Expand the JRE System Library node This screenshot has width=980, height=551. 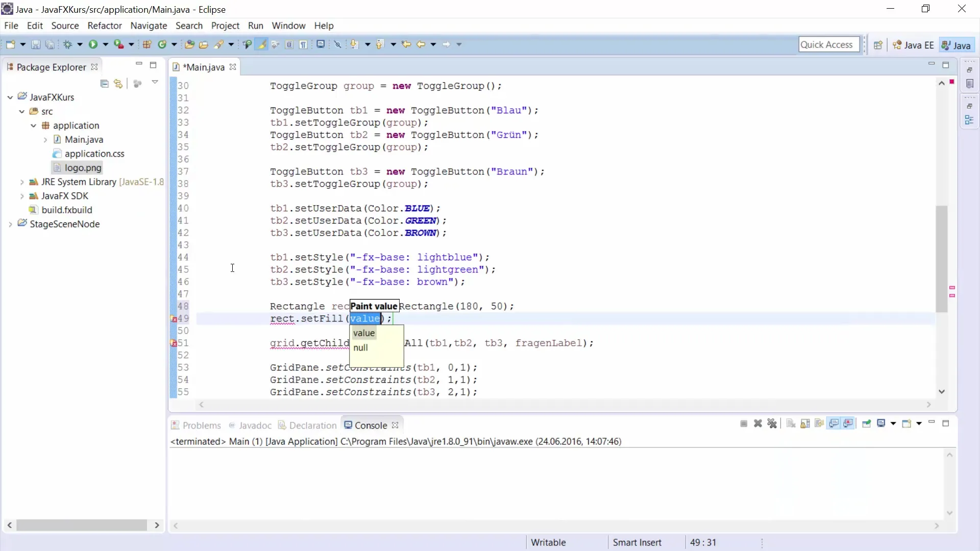click(x=22, y=182)
